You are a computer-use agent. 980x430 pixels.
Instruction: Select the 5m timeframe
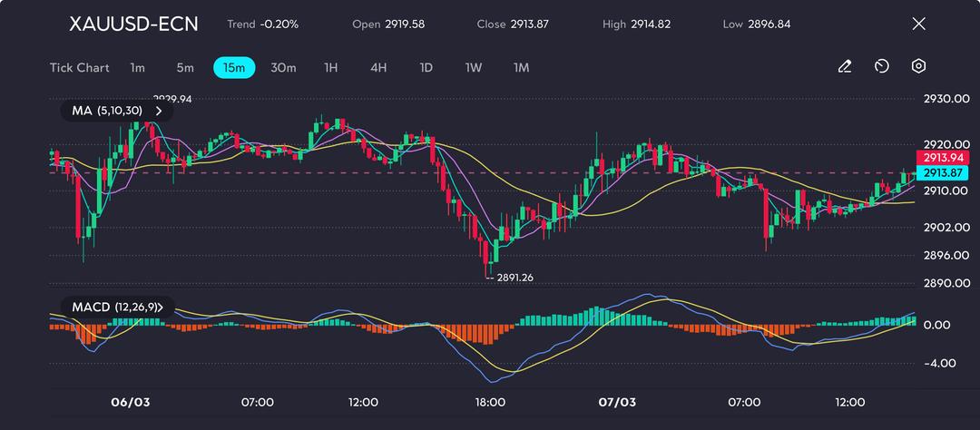(x=185, y=68)
